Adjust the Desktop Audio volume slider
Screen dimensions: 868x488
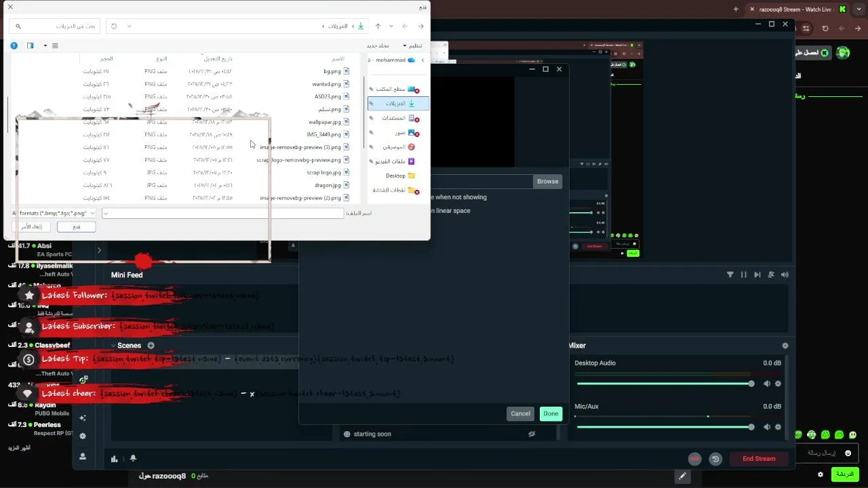(x=665, y=384)
